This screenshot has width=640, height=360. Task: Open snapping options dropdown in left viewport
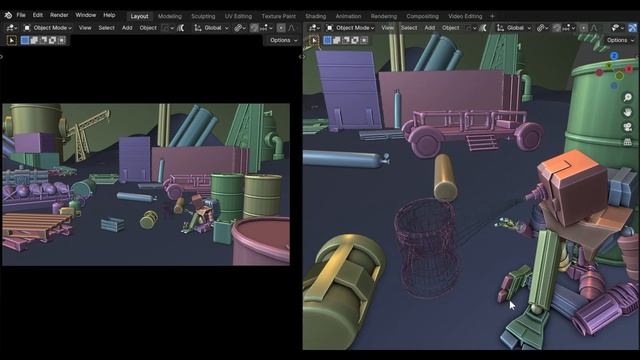pyautogui.click(x=266, y=28)
